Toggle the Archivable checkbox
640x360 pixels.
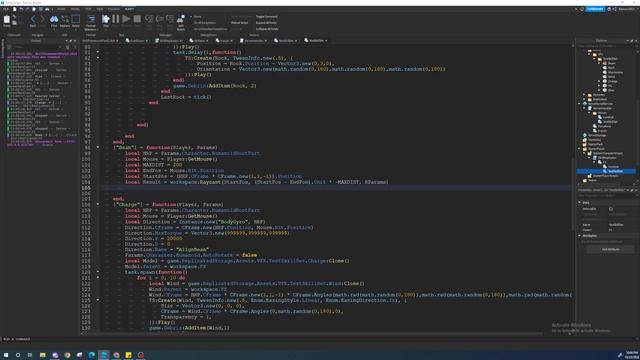[x=611, y=209]
